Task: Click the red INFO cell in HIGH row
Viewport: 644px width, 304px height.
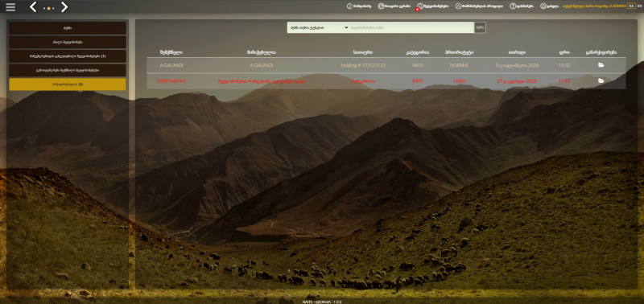Action: (417, 81)
